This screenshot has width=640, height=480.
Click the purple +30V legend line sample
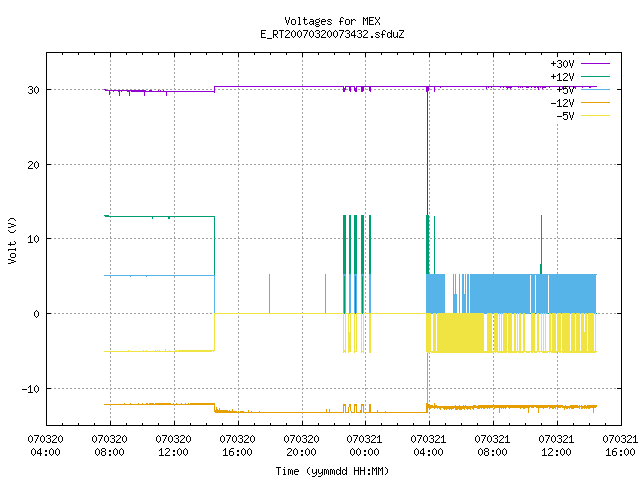[595, 64]
